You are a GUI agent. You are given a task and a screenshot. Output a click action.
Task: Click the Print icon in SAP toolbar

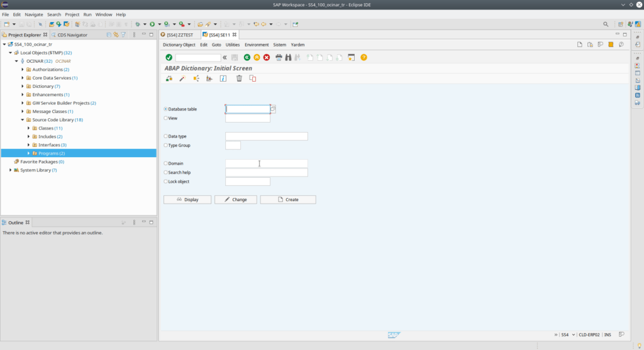coord(279,57)
